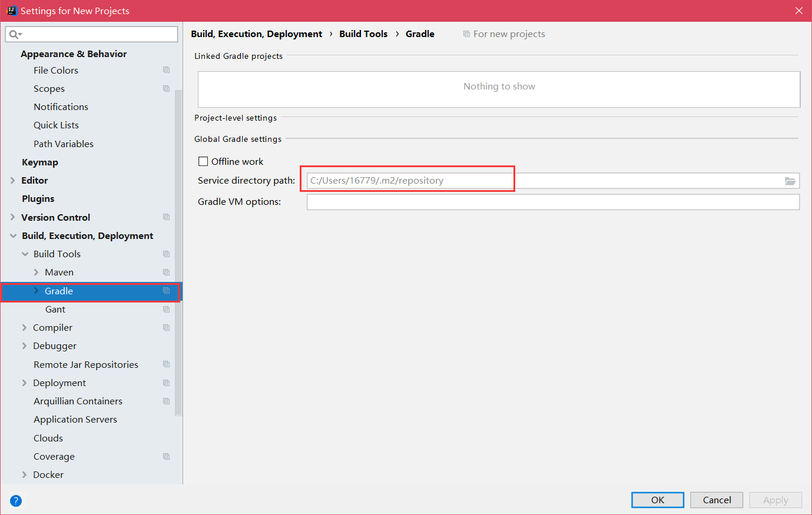Select Quick Lists in the settings tree

click(56, 125)
